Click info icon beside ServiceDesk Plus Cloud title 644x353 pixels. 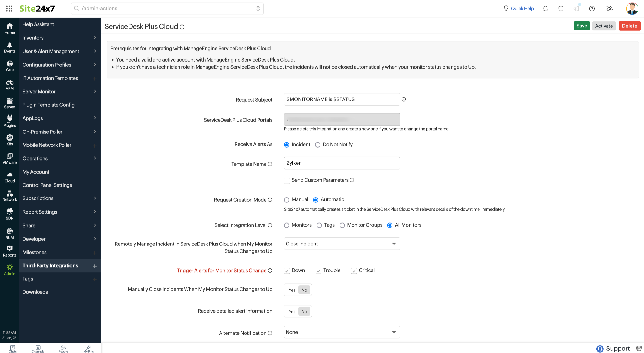(182, 27)
